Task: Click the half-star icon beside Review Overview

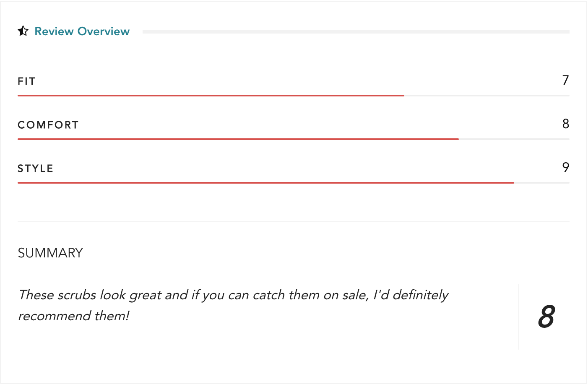Action: tap(23, 31)
